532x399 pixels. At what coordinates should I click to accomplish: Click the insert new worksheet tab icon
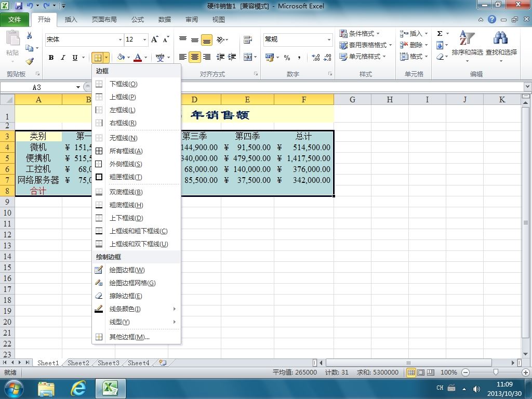click(163, 363)
